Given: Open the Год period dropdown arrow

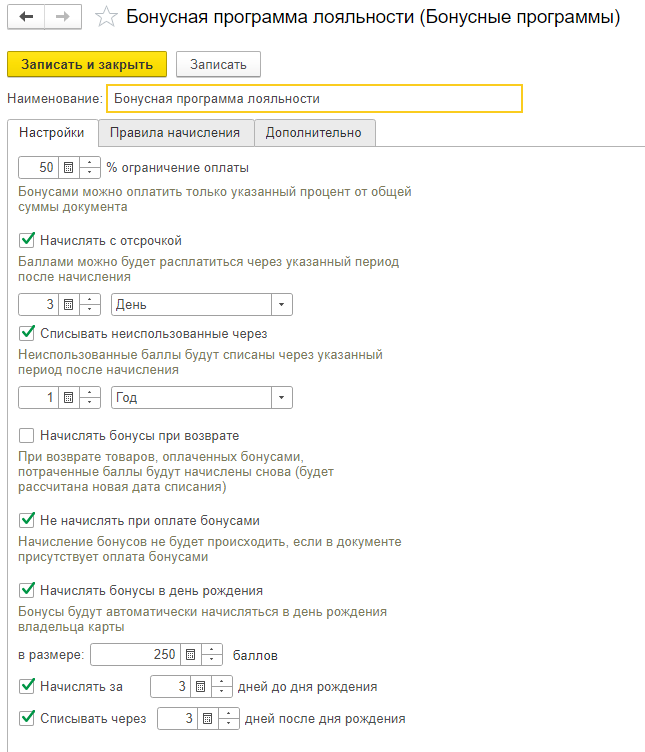Looking at the screenshot, I should [281, 398].
